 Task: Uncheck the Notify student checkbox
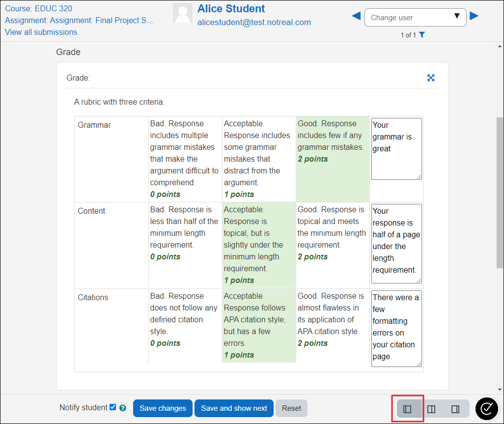113,407
